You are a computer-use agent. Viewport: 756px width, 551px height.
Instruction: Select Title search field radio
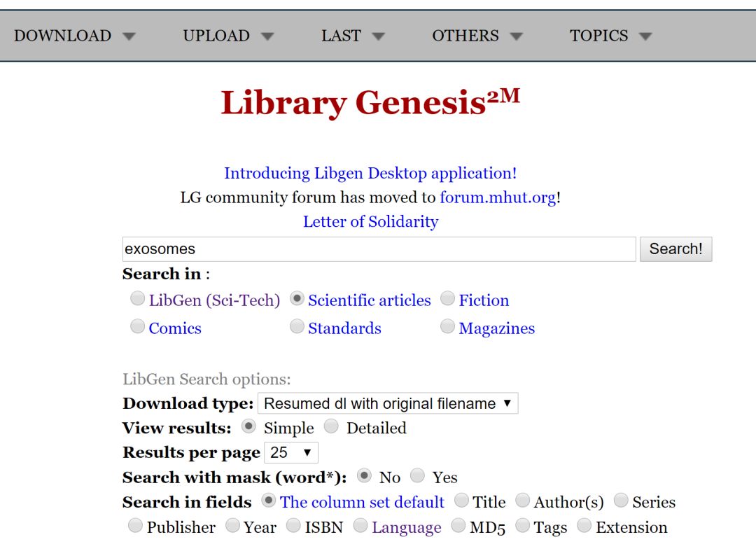[461, 501]
